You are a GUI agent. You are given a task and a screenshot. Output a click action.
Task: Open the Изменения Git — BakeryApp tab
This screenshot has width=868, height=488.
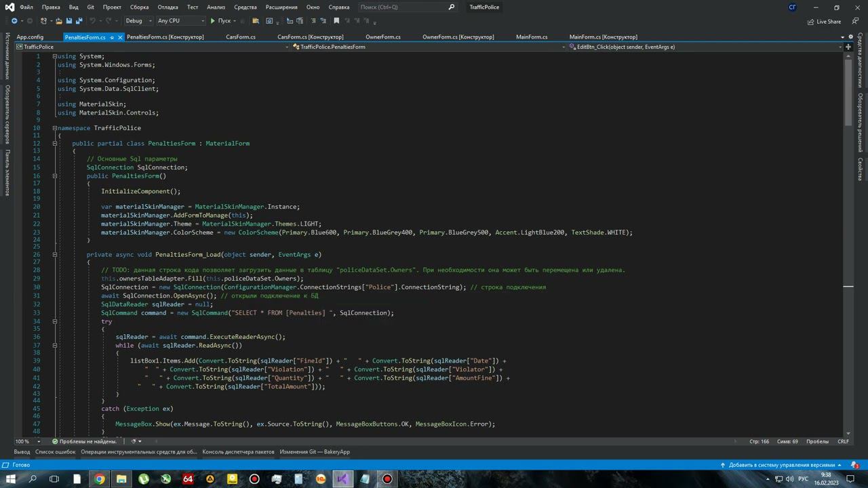[x=315, y=452]
